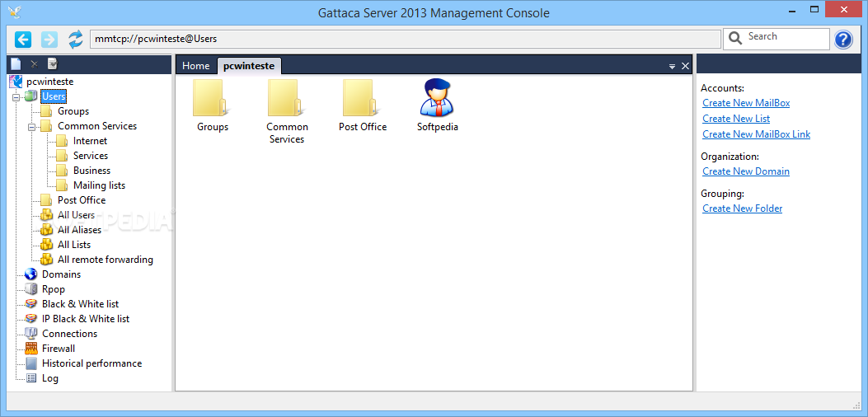
Task: Select the Softpedia user icon
Action: (436, 97)
